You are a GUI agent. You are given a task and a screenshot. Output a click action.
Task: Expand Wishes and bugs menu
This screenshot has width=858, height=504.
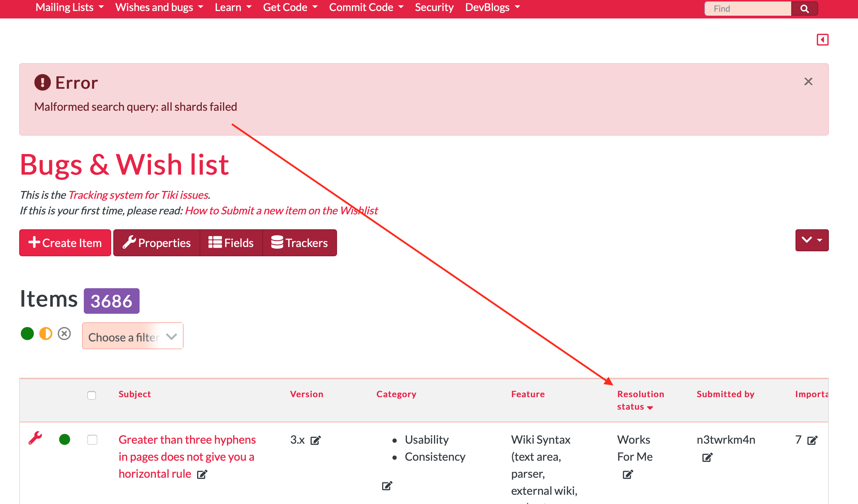(x=159, y=7)
